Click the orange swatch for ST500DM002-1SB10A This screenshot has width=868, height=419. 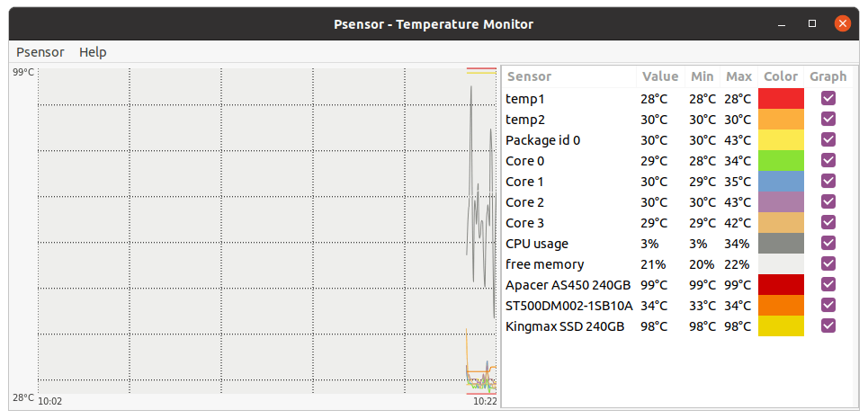(781, 305)
